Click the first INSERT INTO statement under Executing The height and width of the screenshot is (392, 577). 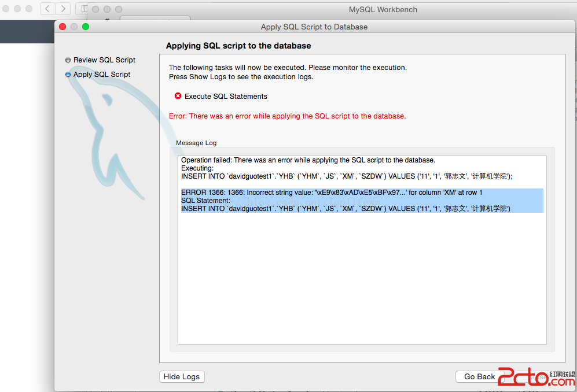pos(347,176)
